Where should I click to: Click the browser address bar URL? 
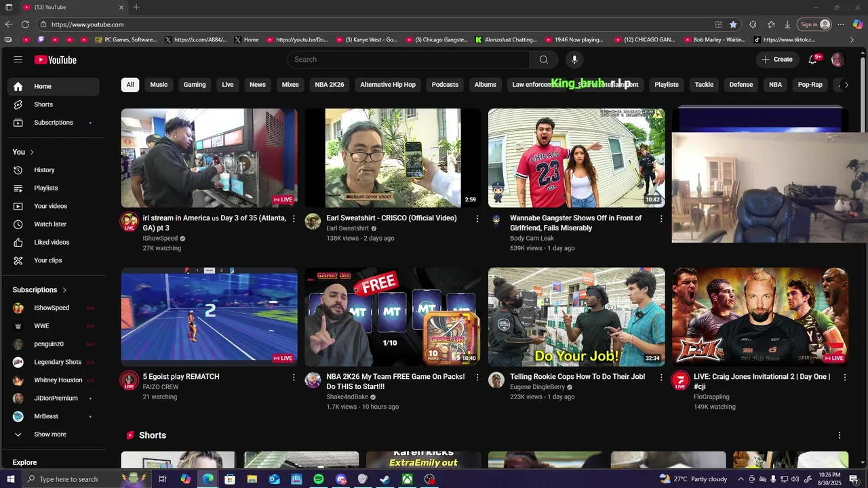pyautogui.click(x=87, y=24)
